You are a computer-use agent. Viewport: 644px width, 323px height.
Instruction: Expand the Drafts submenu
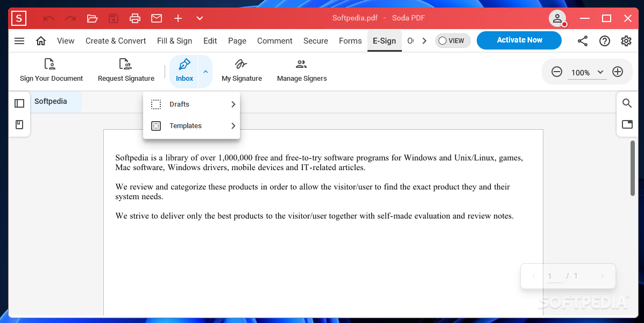(x=192, y=104)
